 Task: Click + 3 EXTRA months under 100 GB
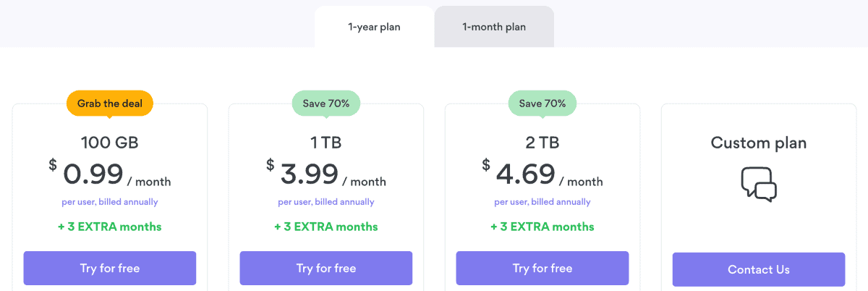click(110, 227)
